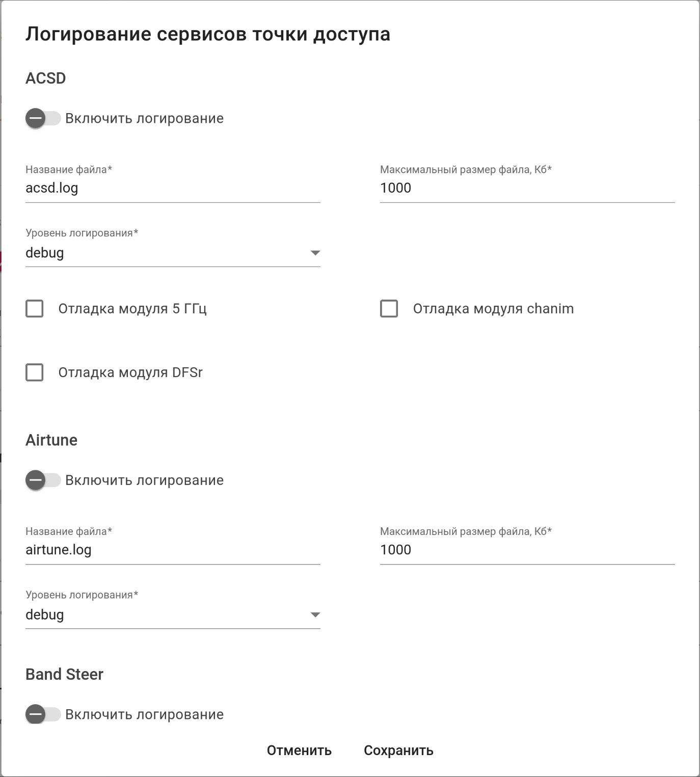This screenshot has height=777, width=700.
Task: Check the 5 ГГц module debug box
Action: pos(35,309)
